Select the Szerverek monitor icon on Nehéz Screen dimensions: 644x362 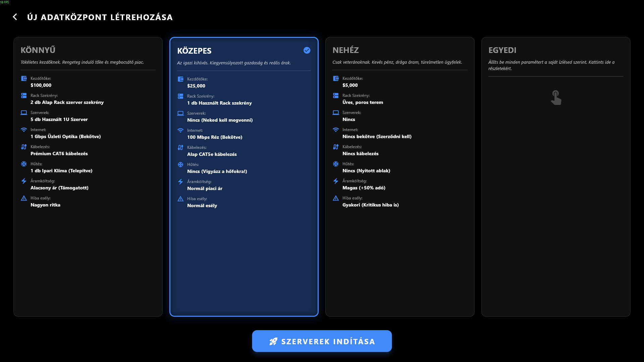click(336, 113)
